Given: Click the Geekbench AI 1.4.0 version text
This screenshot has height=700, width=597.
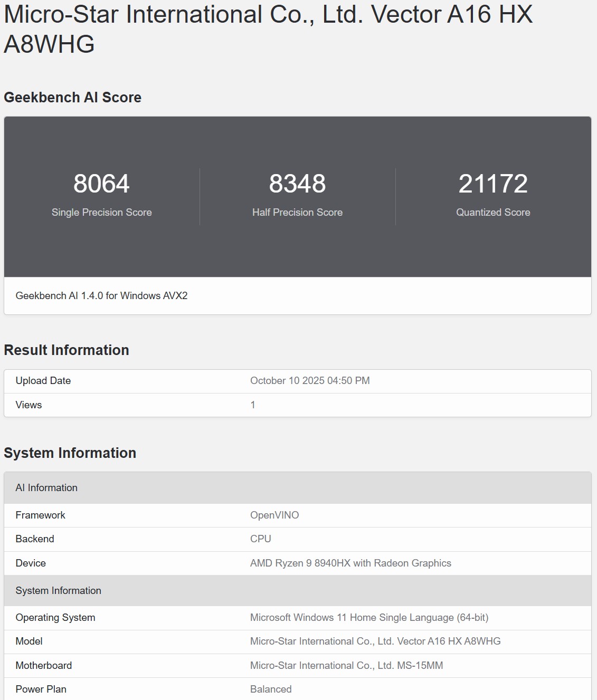Looking at the screenshot, I should pyautogui.click(x=101, y=296).
